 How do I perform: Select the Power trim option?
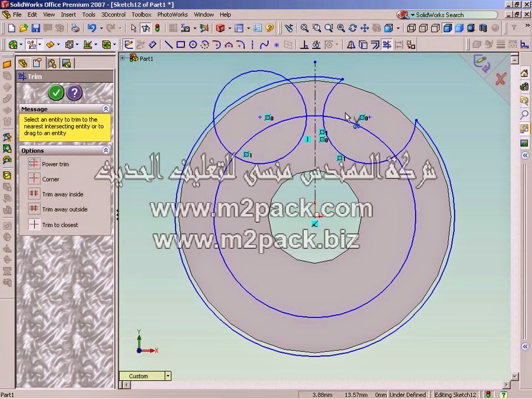(49, 164)
